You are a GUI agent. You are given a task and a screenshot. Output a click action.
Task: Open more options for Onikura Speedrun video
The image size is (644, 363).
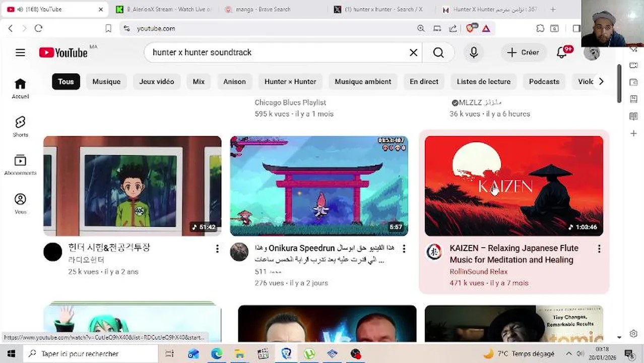coord(404,249)
